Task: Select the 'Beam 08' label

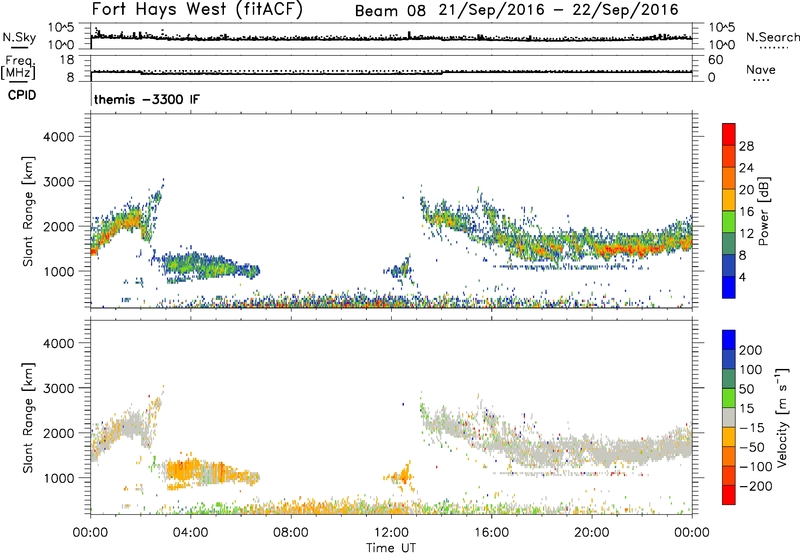Action: (x=390, y=11)
